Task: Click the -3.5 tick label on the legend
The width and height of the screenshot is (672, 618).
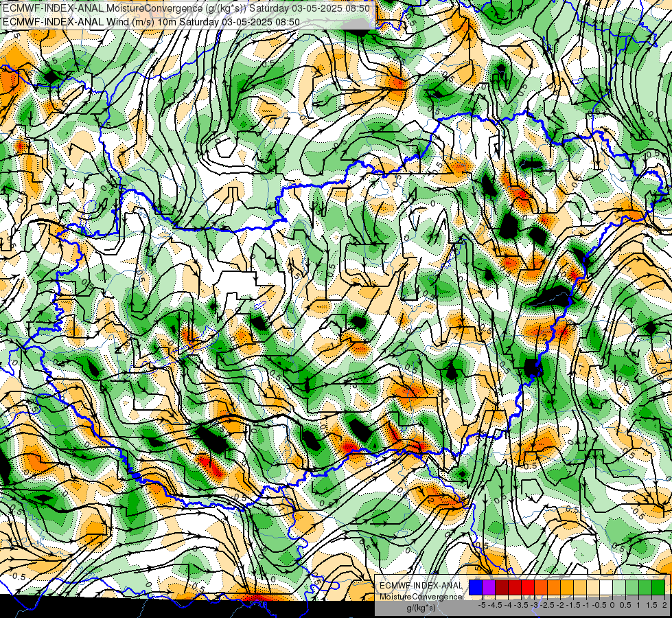Action: pyautogui.click(x=521, y=605)
